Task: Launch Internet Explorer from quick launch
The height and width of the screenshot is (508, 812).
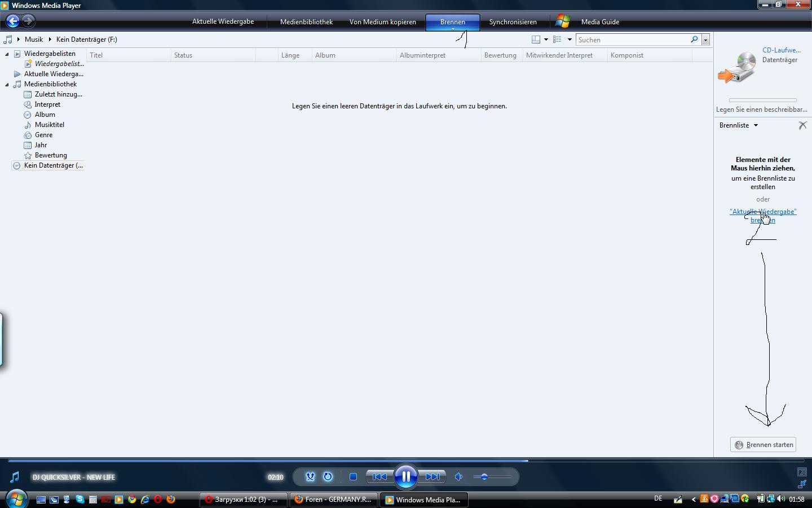Action: coord(145,500)
